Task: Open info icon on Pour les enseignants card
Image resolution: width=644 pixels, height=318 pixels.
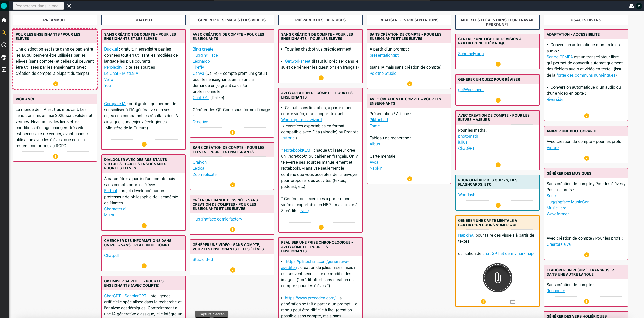Action: 56,84
